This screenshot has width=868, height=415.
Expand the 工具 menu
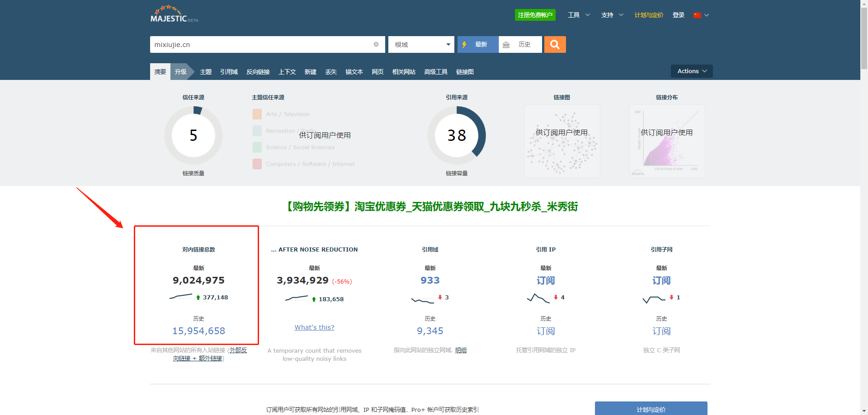point(579,15)
